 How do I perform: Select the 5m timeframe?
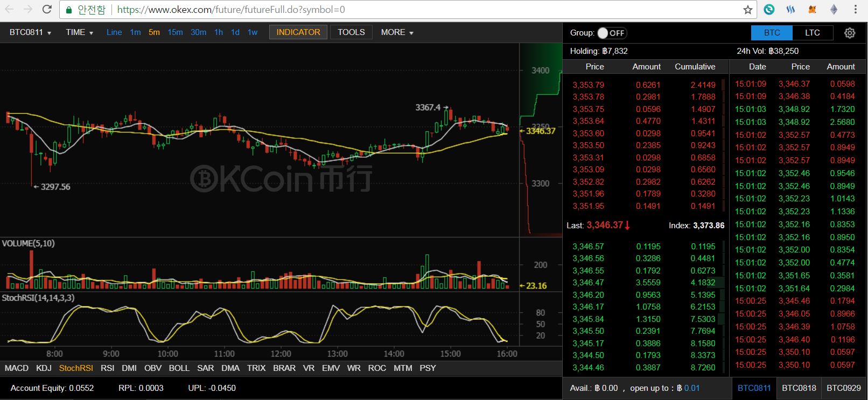click(x=154, y=32)
